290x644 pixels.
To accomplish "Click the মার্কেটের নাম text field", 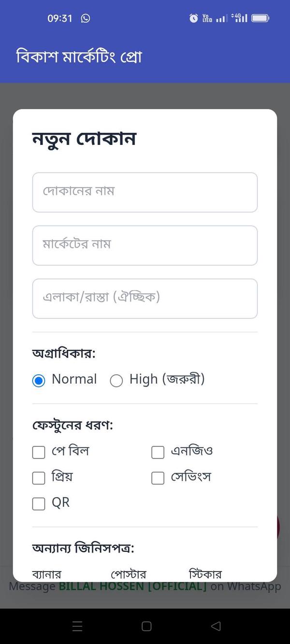I will pos(145,245).
